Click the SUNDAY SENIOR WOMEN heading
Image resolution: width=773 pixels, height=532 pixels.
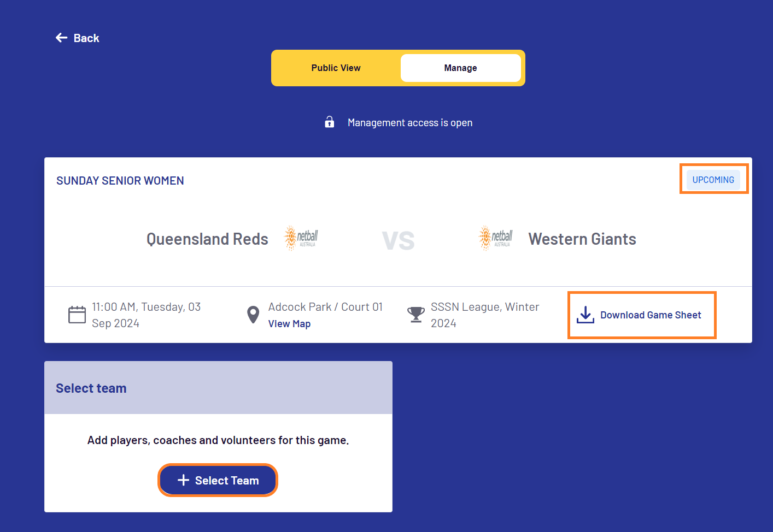pos(120,180)
